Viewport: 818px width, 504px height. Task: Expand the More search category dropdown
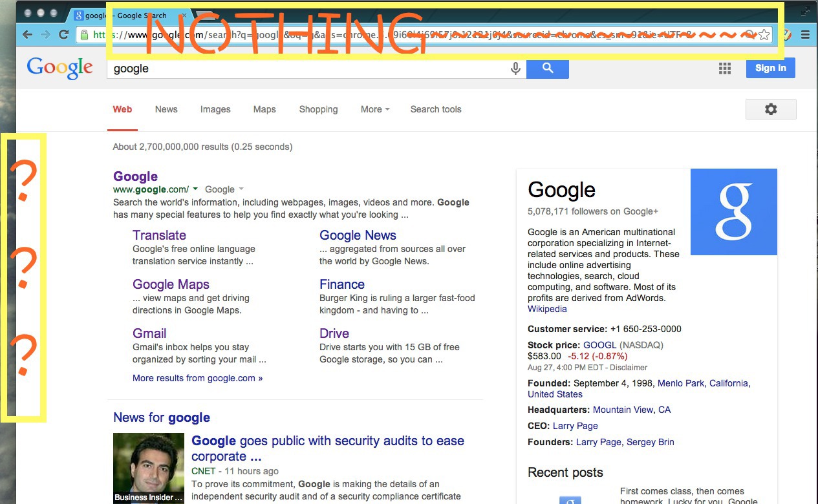375,109
